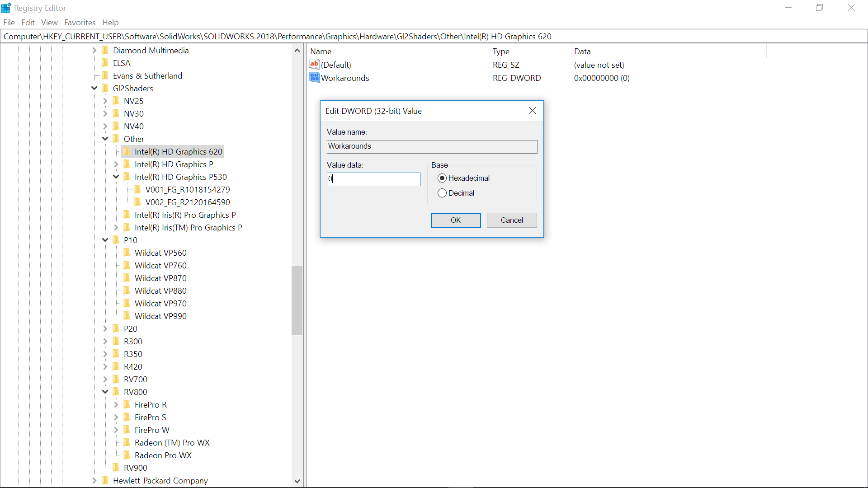This screenshot has height=488, width=868.
Task: Select the Hexadecimal base option
Action: [x=442, y=178]
